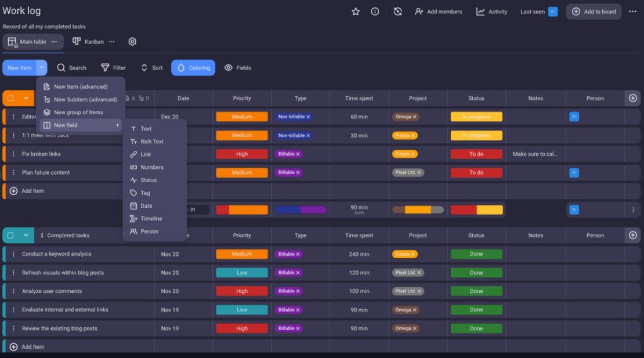Open the New Item dropdown arrow
644x358 pixels.
(41, 68)
